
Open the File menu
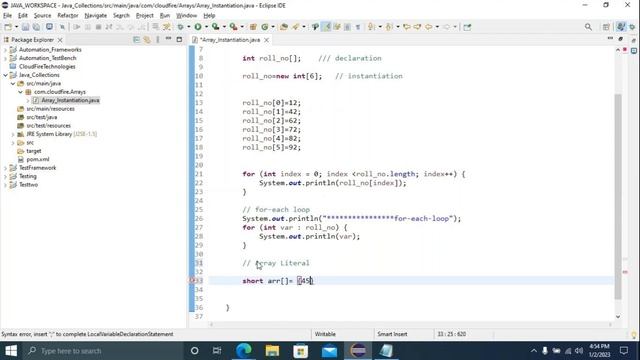click(7, 16)
